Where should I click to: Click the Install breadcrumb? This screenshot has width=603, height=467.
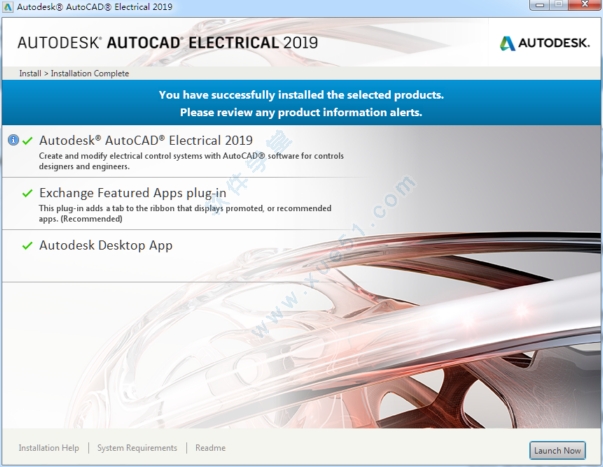pyautogui.click(x=30, y=74)
